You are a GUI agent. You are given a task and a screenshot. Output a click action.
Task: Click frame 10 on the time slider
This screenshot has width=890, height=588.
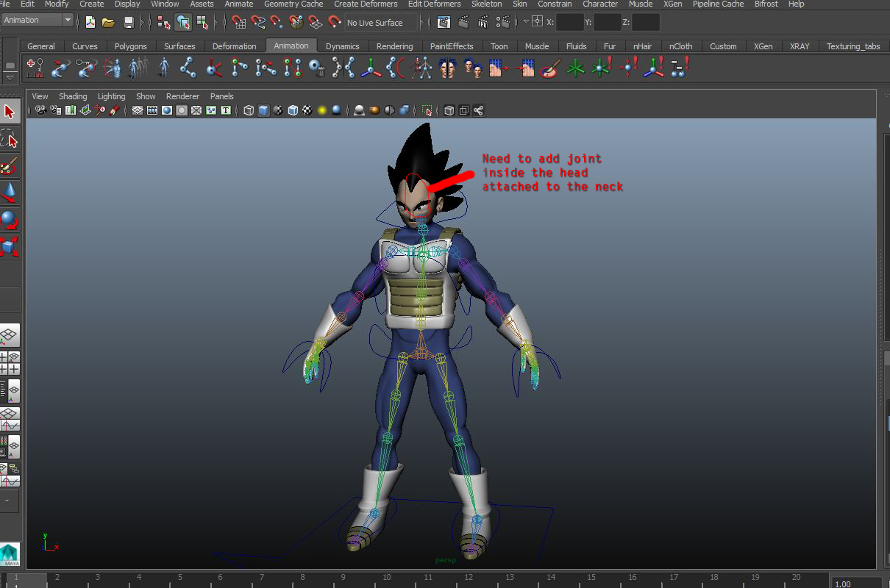pos(386,578)
